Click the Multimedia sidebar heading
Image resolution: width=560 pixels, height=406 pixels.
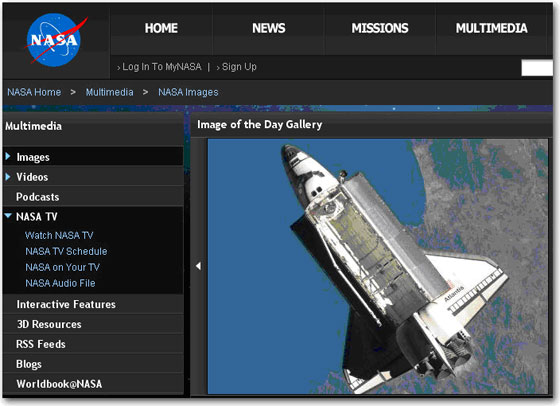click(33, 126)
